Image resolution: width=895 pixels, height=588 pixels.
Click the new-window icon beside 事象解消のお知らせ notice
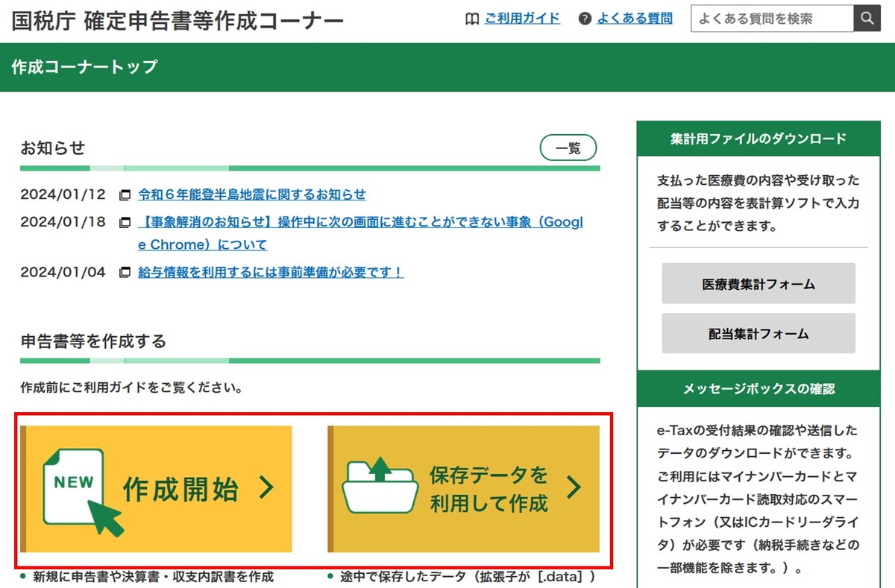[x=125, y=222]
